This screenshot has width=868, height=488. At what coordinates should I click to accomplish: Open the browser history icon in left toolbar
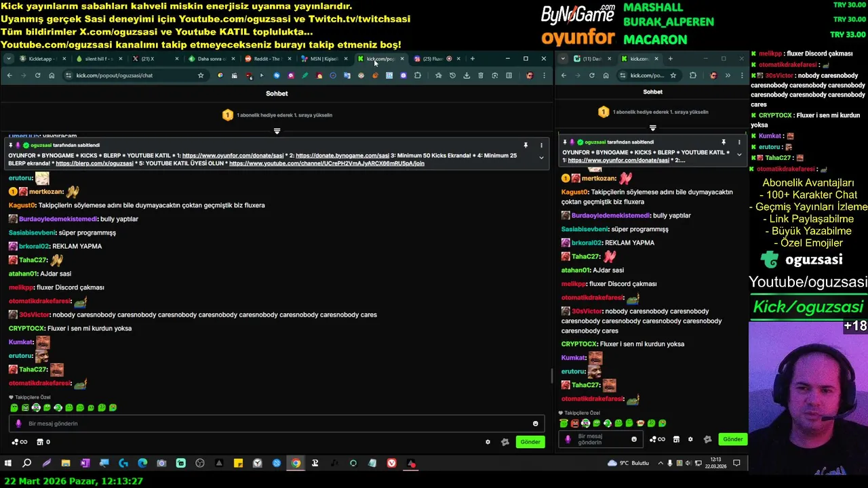(x=452, y=75)
